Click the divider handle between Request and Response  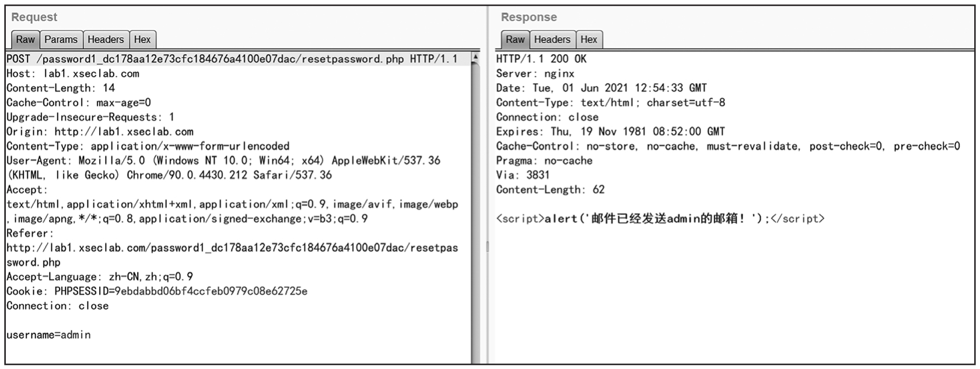pyautogui.click(x=487, y=247)
